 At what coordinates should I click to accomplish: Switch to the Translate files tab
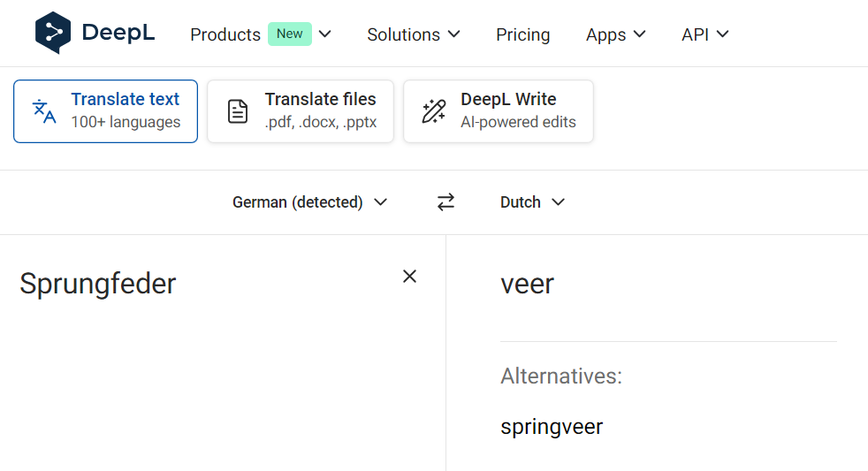(301, 111)
